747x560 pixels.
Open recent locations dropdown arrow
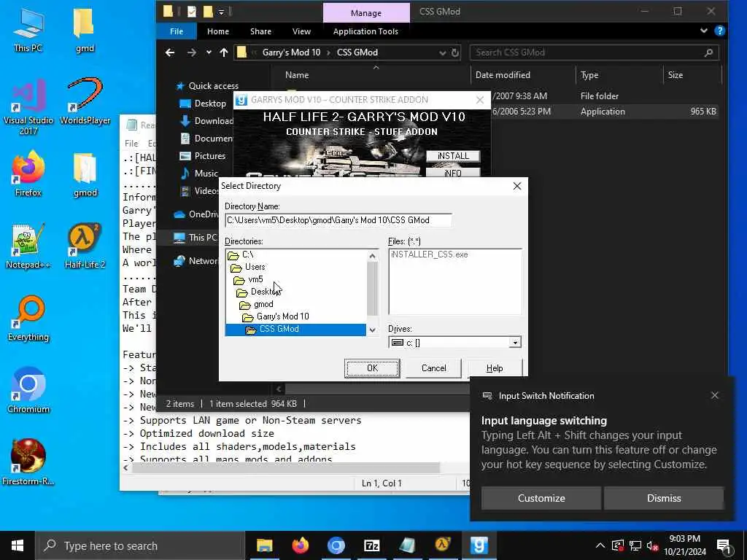tap(209, 52)
